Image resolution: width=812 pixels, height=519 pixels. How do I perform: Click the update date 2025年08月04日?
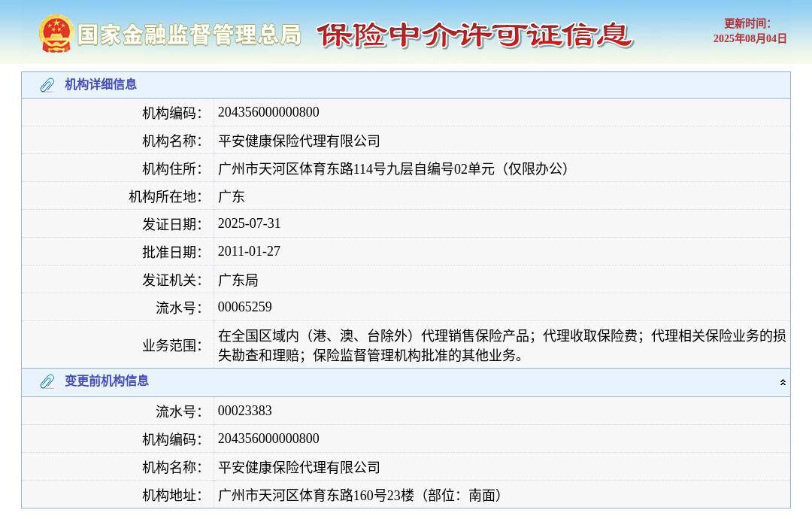click(x=750, y=39)
